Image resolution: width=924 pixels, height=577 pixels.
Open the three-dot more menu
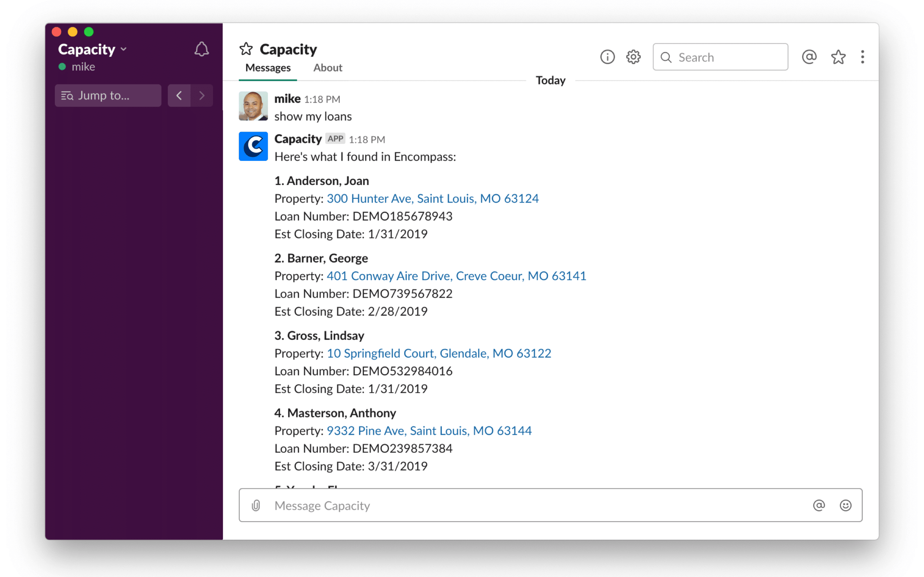pos(862,57)
